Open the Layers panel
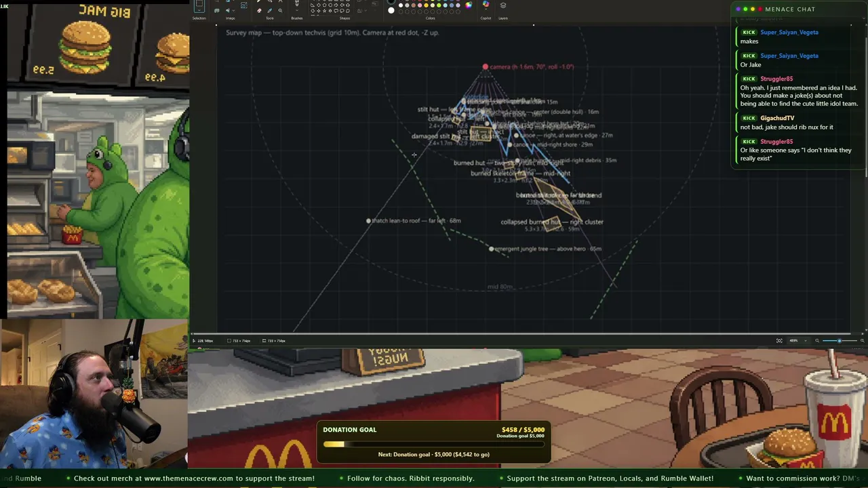 (x=503, y=5)
